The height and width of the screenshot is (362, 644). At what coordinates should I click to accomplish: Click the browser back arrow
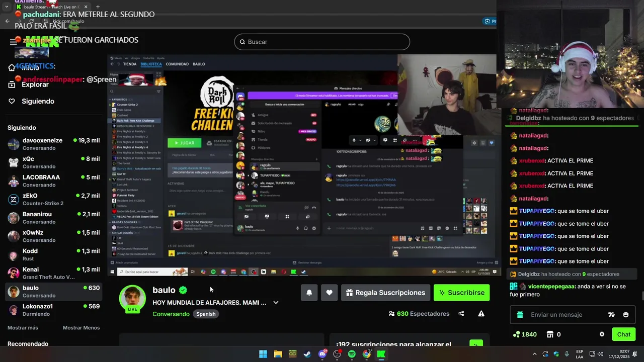tap(7, 21)
